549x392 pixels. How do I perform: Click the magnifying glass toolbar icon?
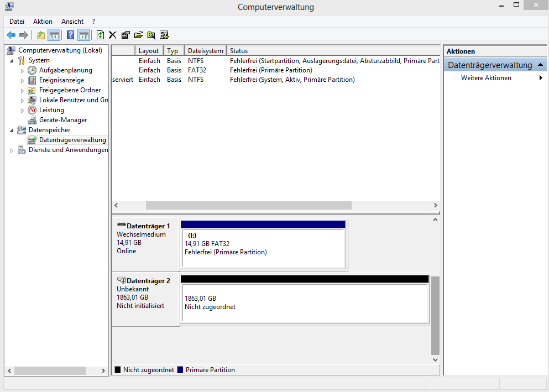click(x=151, y=35)
